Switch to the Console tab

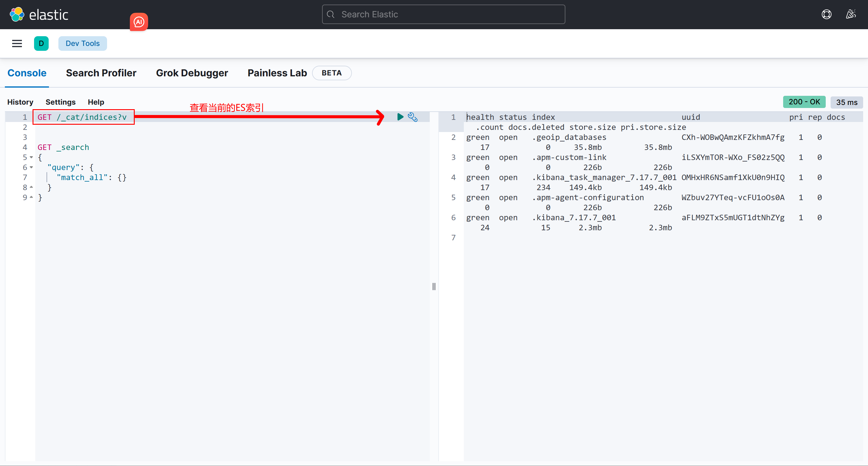tap(27, 73)
